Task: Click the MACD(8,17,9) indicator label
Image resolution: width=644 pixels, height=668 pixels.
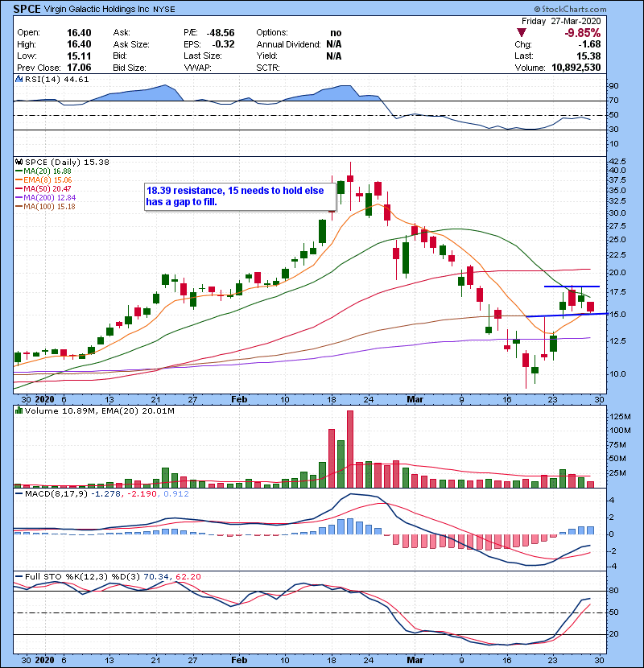Action: pos(56,494)
